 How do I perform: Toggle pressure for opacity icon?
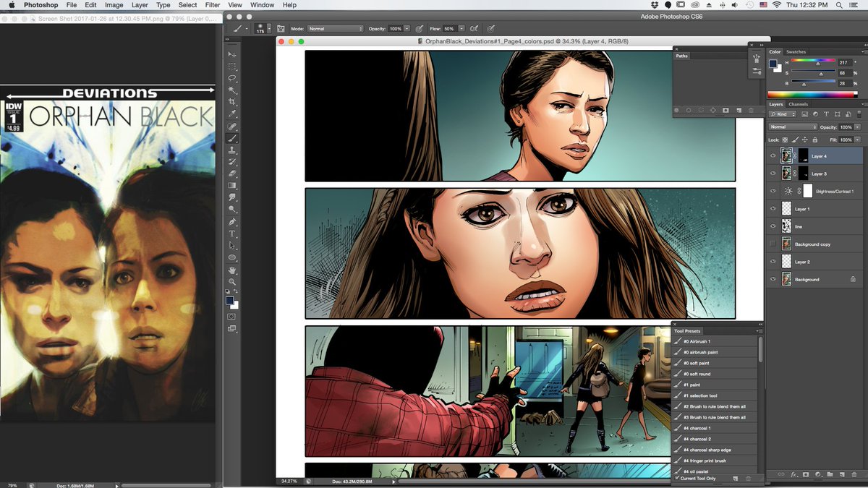(x=419, y=29)
